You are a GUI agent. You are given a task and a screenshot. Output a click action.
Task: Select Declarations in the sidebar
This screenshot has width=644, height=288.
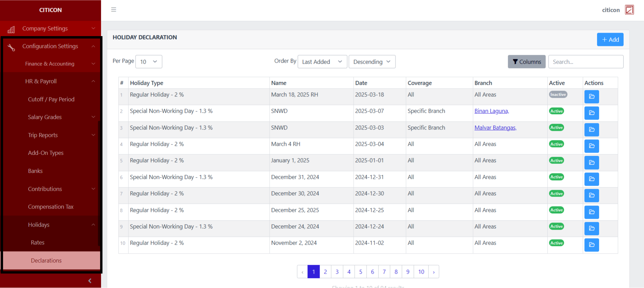(46, 260)
